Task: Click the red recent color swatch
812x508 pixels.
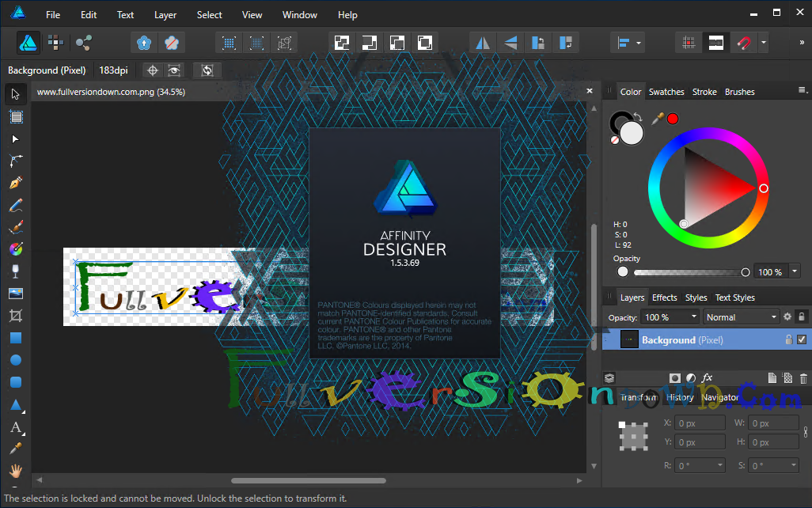Action: (673, 119)
